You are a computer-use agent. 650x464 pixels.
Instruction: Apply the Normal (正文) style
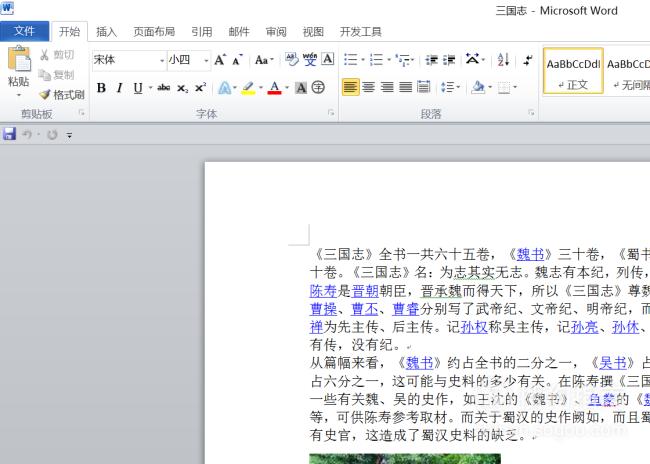573,72
